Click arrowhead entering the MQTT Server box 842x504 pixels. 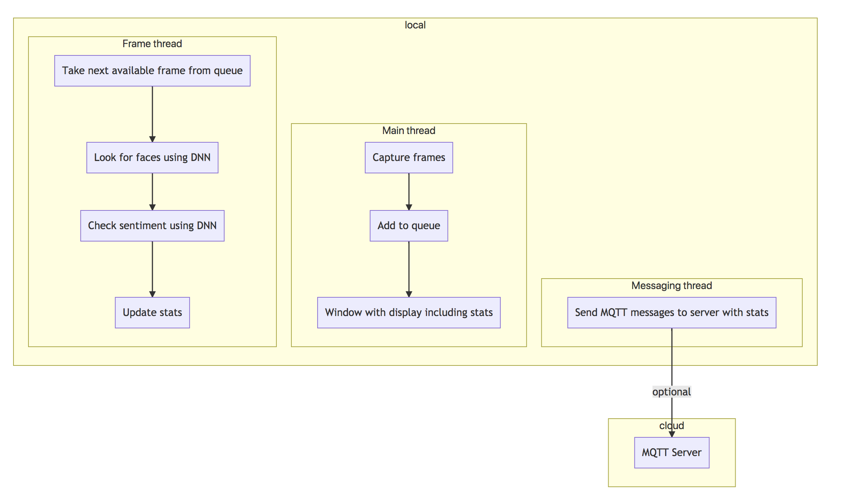coord(672,434)
